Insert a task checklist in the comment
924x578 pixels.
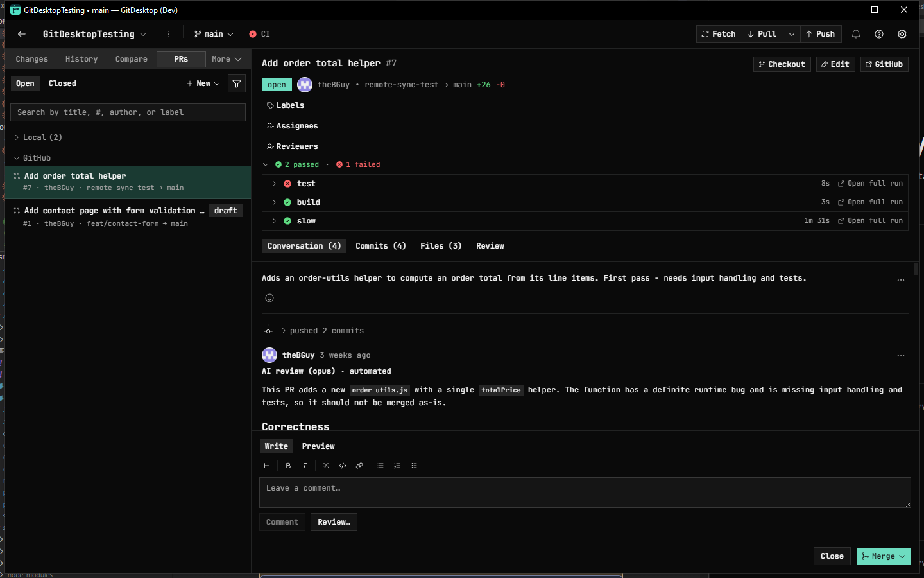[414, 466]
